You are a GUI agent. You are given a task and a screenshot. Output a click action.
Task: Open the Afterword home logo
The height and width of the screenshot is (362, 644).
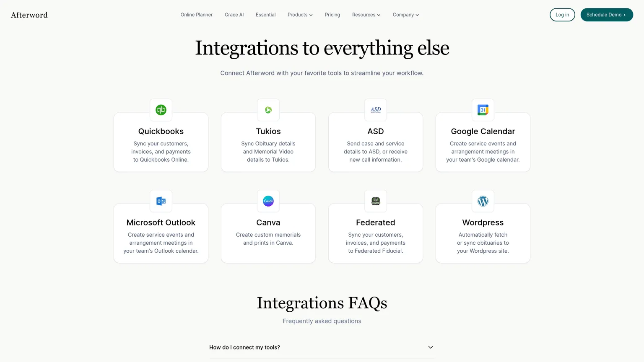pos(29,15)
